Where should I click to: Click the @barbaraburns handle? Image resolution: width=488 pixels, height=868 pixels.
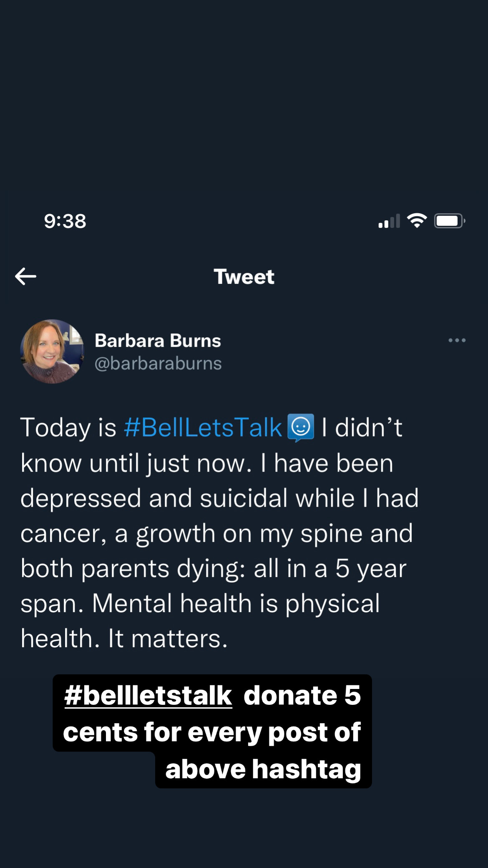click(158, 363)
